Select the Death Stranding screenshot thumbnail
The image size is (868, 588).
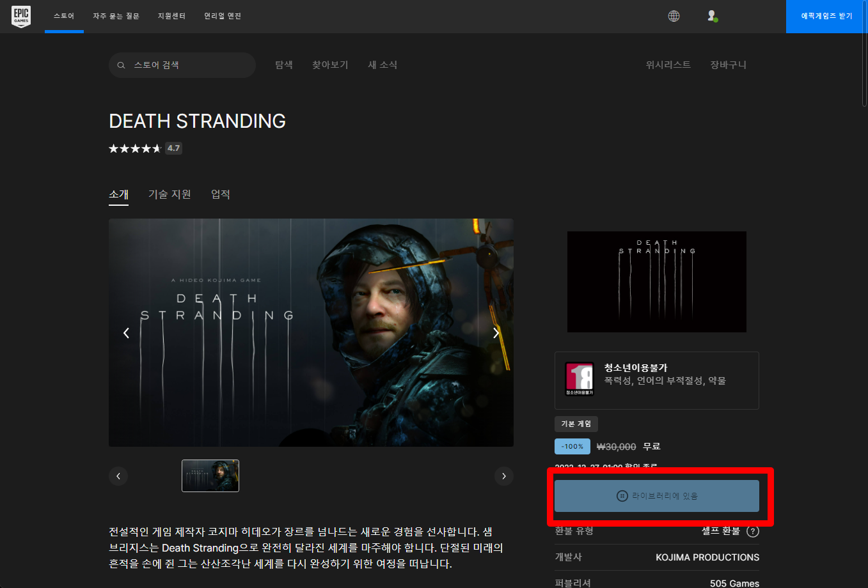[x=210, y=476]
